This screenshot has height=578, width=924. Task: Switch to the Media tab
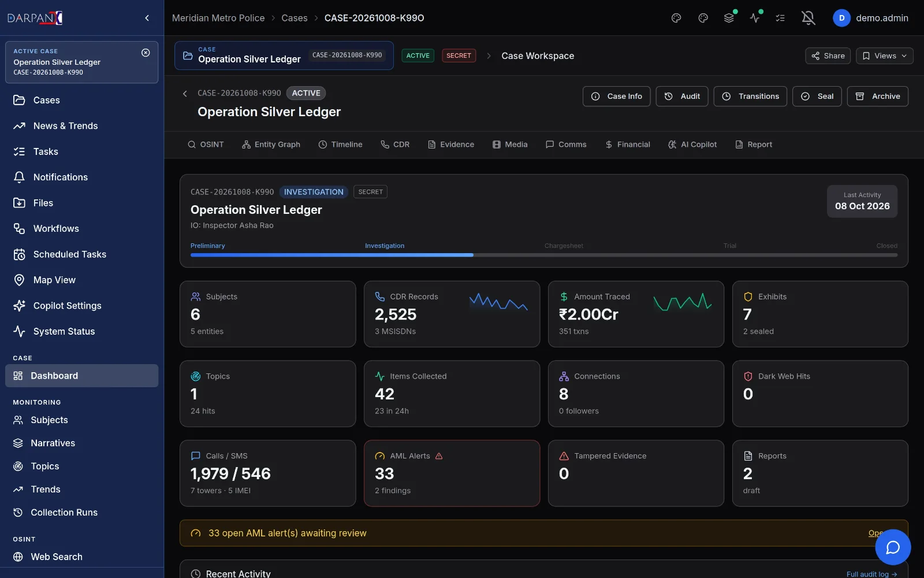510,144
